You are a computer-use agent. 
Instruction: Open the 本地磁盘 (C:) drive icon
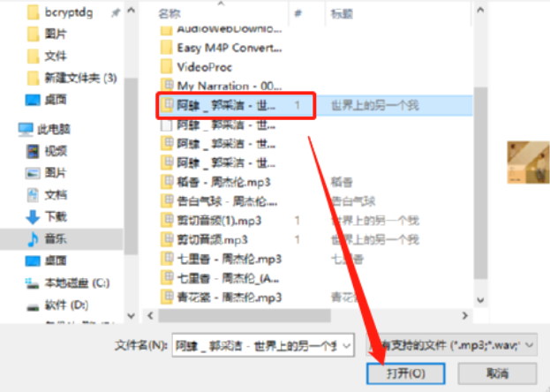coord(33,283)
